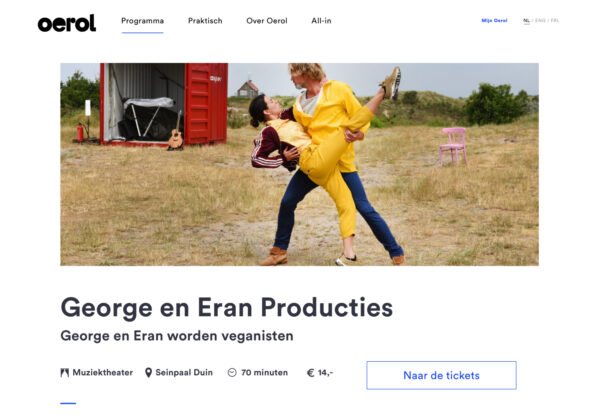The width and height of the screenshot is (600, 417).
Task: Click the Naar de tickets button
Action: coord(441,375)
